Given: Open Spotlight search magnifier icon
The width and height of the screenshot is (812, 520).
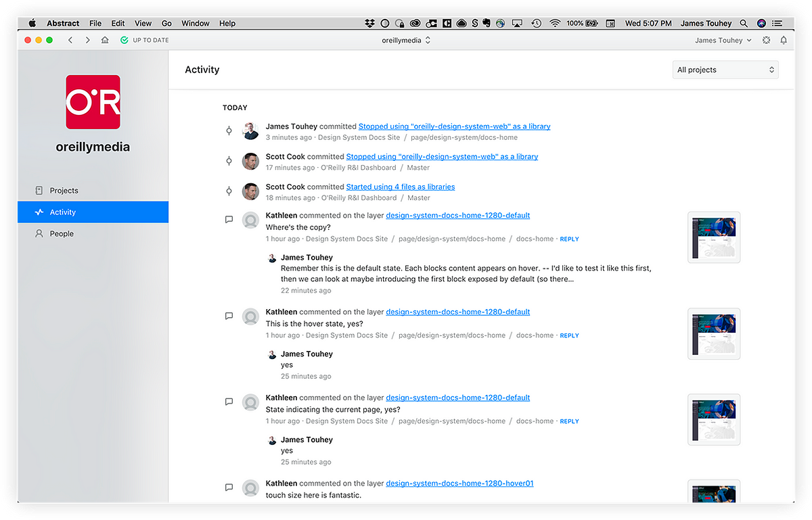Looking at the screenshot, I should click(744, 23).
